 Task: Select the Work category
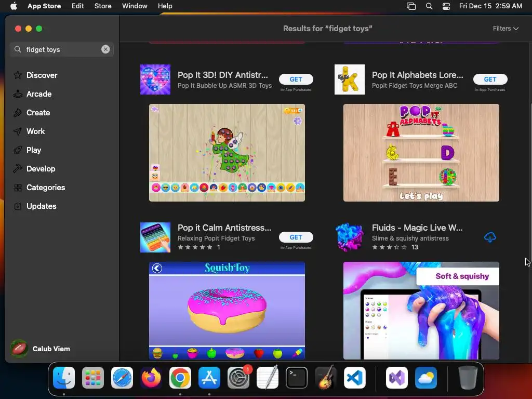[x=29, y=131]
